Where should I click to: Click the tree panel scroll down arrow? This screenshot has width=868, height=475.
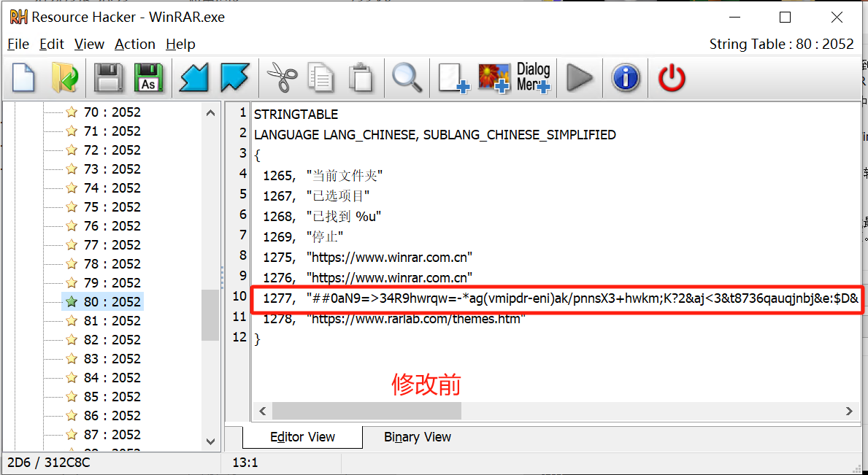210,441
